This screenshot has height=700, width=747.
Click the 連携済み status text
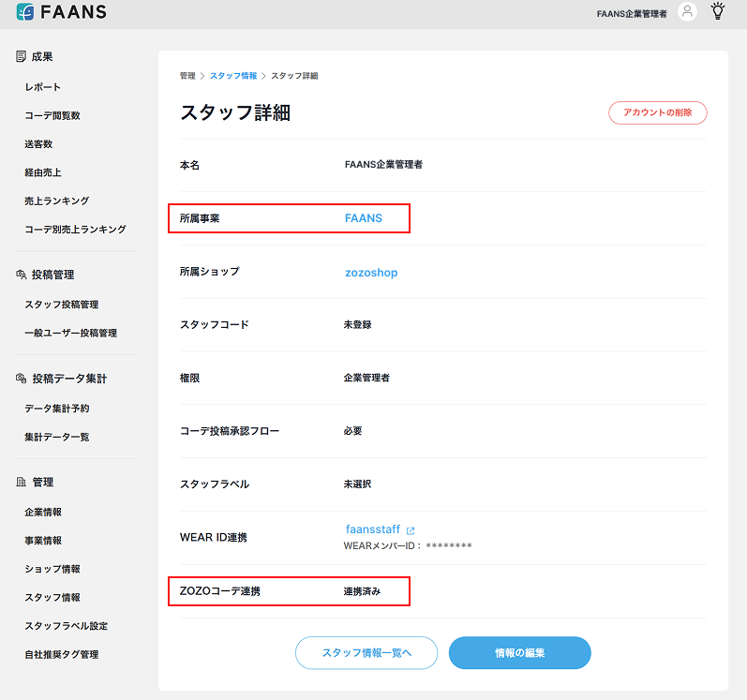pyautogui.click(x=362, y=591)
